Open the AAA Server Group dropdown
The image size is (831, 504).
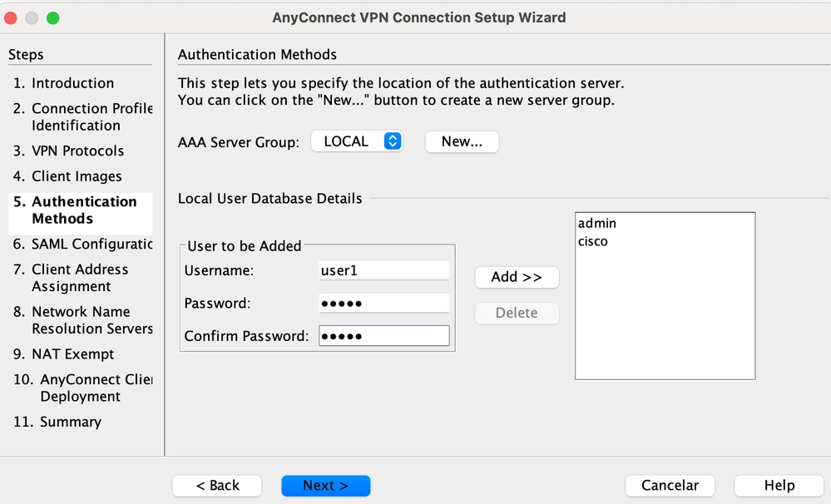coord(357,141)
